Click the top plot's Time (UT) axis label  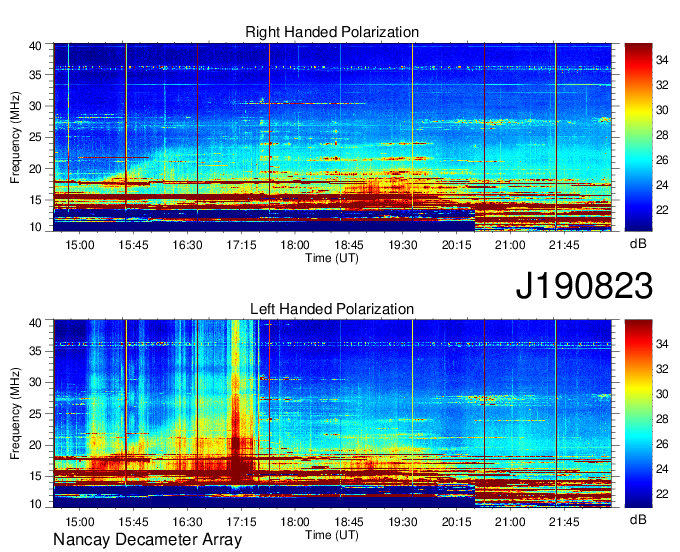point(332,258)
